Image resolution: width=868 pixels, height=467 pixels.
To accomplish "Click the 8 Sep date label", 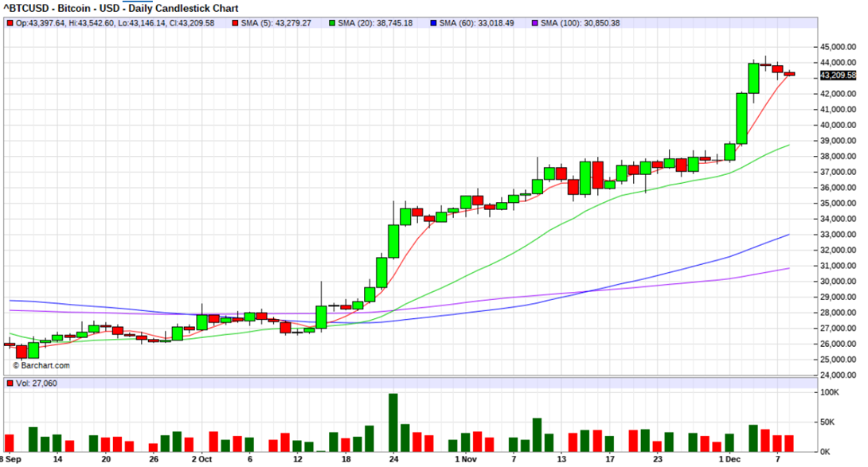I will 10,459.
